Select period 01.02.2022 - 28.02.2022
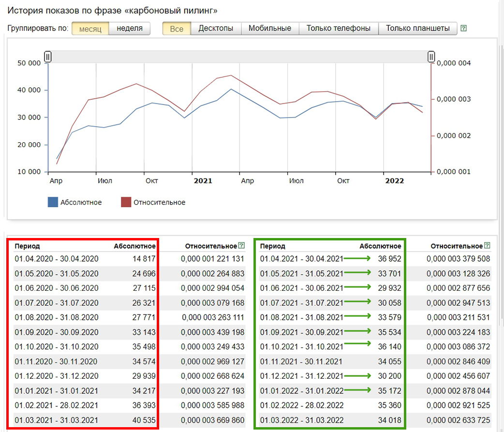This screenshot has height=432, width=504. [302, 405]
